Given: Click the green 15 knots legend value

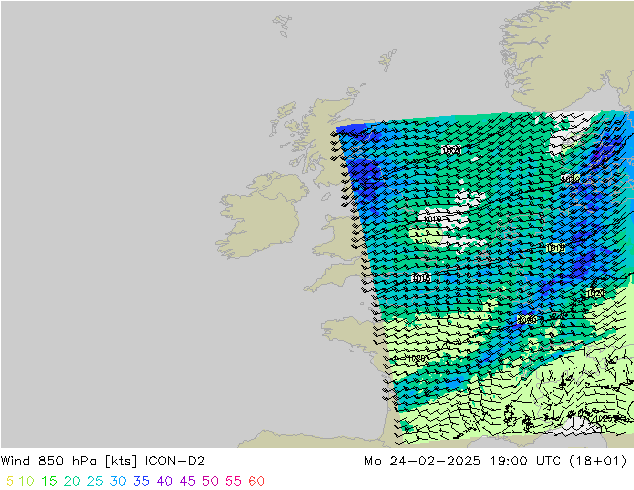Looking at the screenshot, I should (x=49, y=481).
